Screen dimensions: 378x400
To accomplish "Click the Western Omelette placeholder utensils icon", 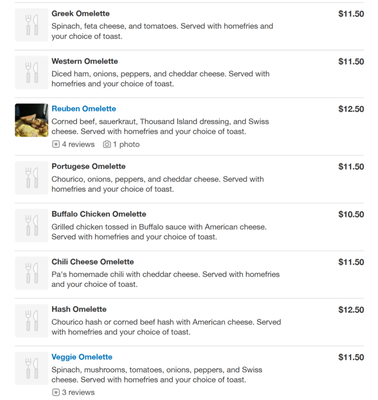I will [32, 73].
